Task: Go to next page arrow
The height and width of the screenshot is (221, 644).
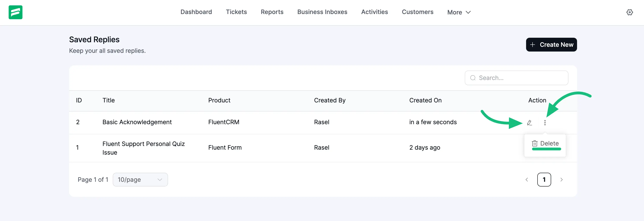Action: point(561,180)
